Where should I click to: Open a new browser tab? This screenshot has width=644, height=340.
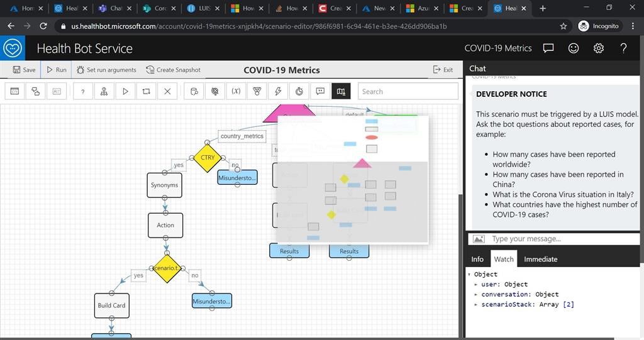[543, 8]
